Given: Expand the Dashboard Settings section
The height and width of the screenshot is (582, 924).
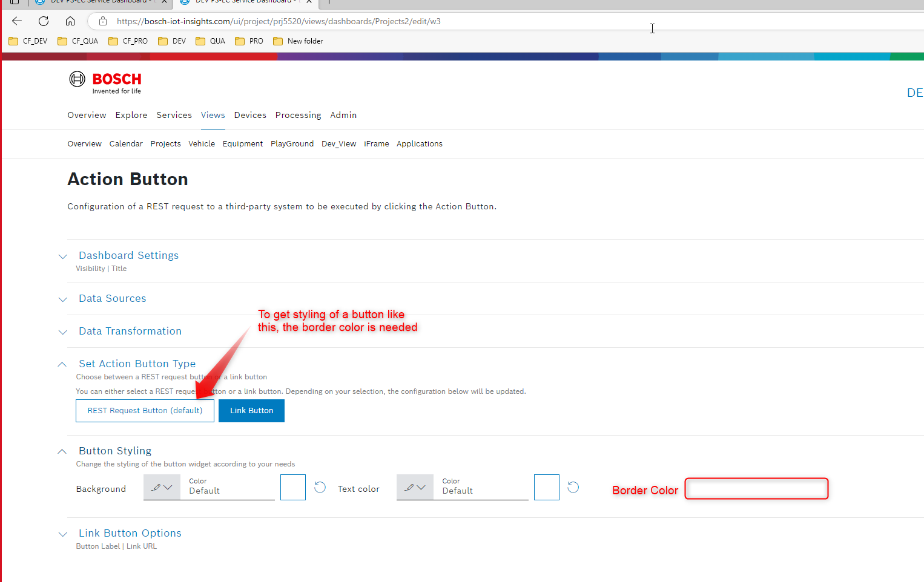Looking at the screenshot, I should [128, 255].
